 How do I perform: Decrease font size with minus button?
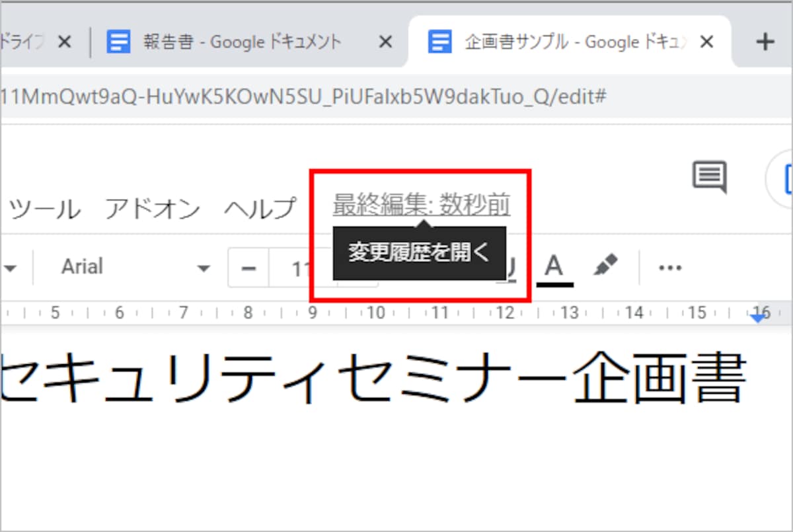pos(248,268)
